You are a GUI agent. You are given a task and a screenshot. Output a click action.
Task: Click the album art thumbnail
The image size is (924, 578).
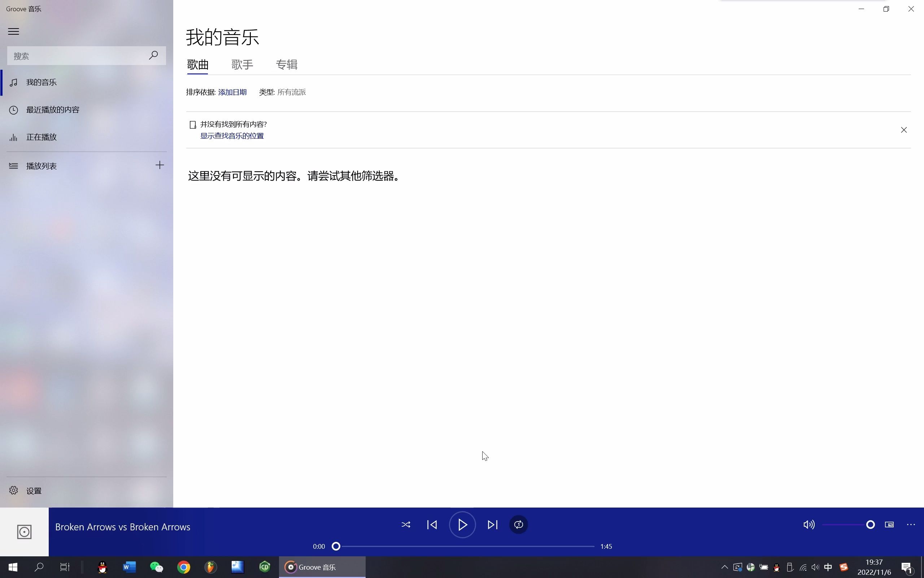[24, 532]
